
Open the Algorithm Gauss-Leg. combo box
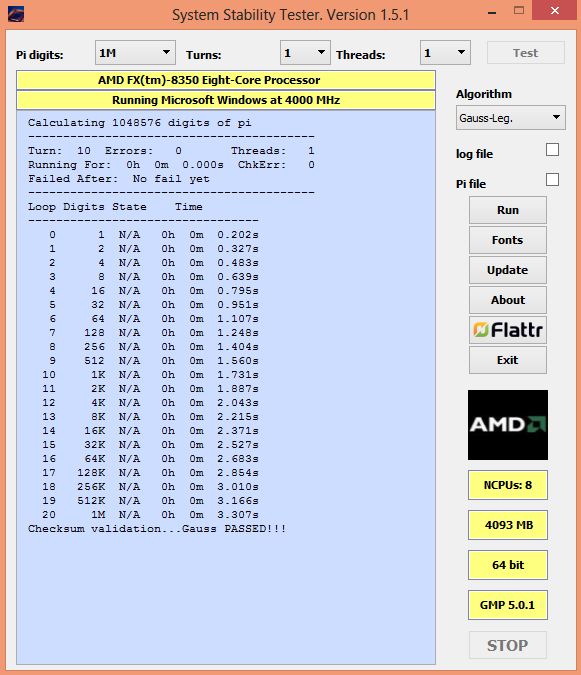(511, 118)
